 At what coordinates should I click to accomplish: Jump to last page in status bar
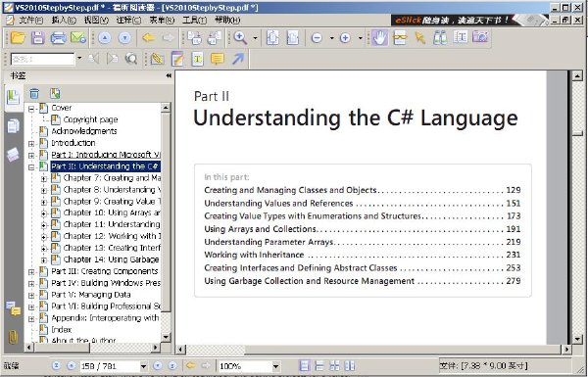(x=172, y=366)
